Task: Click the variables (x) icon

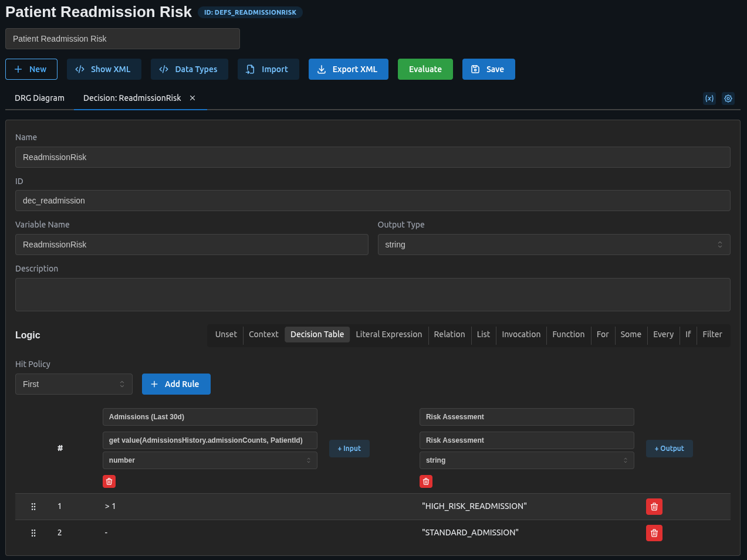Action: pos(709,99)
